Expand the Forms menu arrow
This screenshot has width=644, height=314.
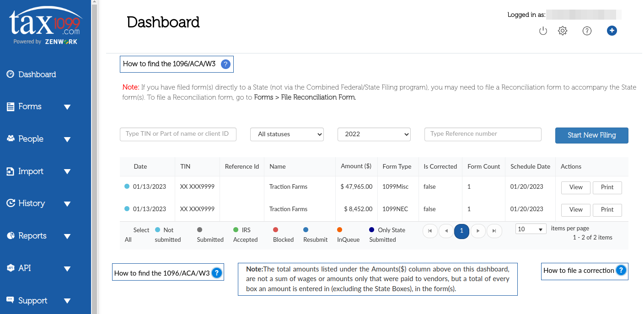click(67, 107)
